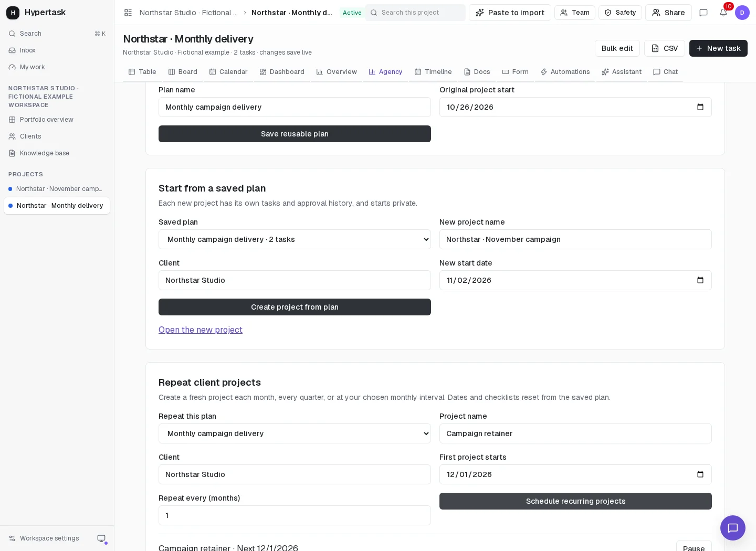Export with the CSV button
Viewport: 756px width, 551px height.
[x=665, y=48]
